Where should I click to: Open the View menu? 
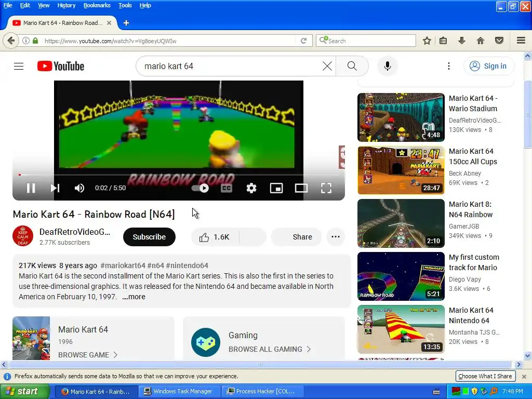[44, 5]
